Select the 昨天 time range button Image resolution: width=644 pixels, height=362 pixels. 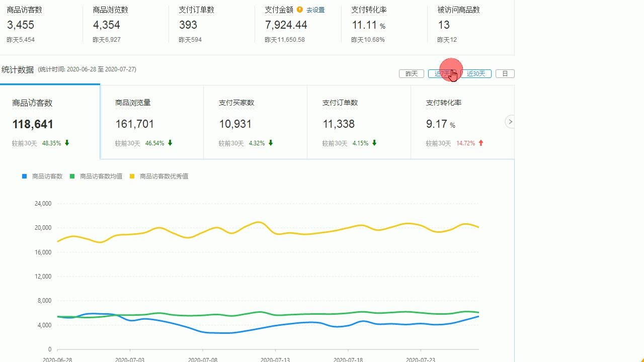coord(412,74)
